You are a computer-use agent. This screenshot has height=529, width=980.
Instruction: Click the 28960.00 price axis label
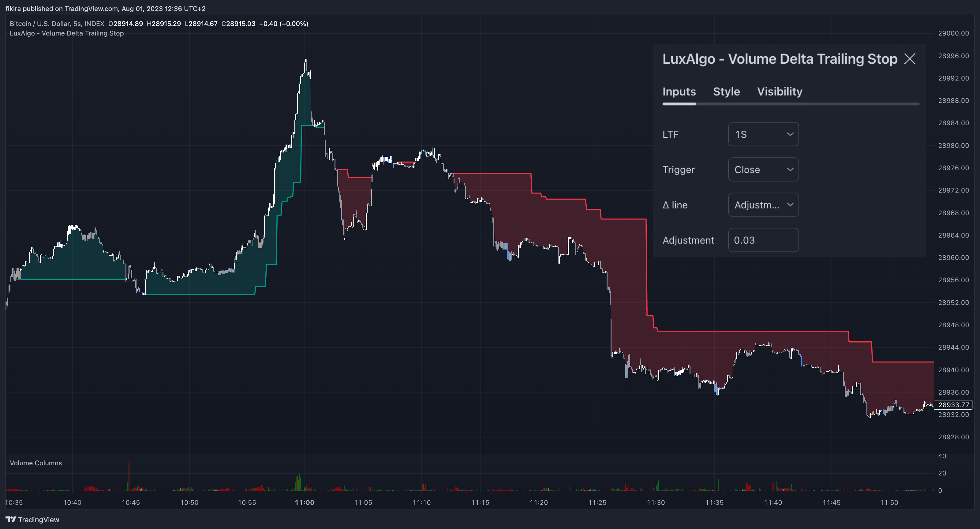click(x=953, y=258)
